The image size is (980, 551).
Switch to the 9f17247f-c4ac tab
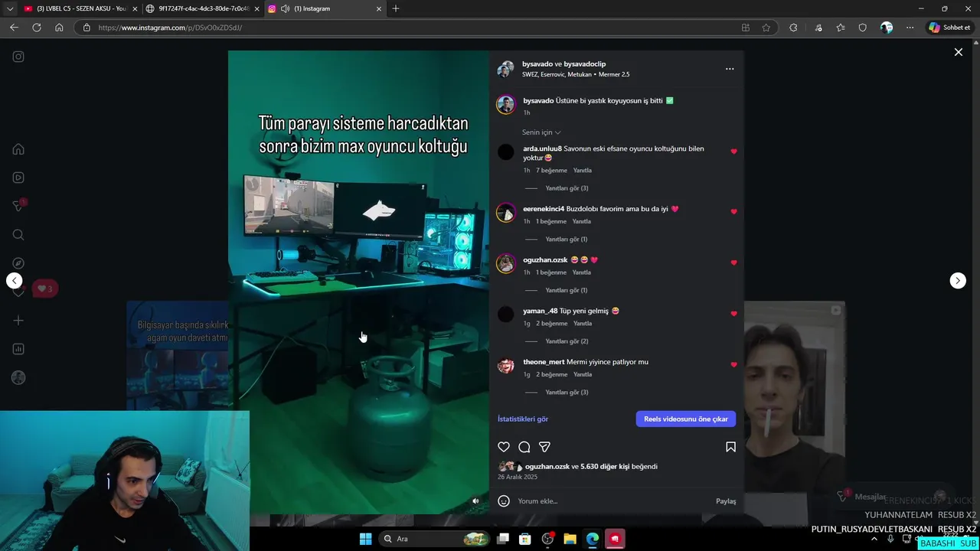tap(203, 8)
